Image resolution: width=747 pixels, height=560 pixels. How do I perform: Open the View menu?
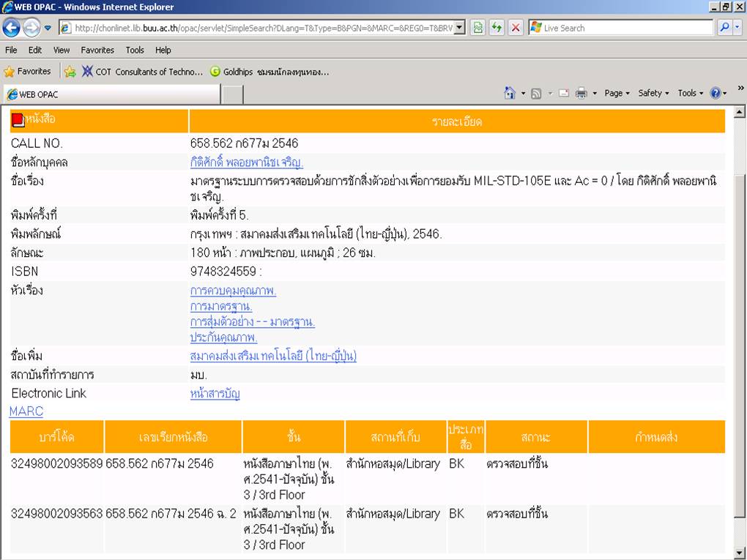[x=62, y=50]
